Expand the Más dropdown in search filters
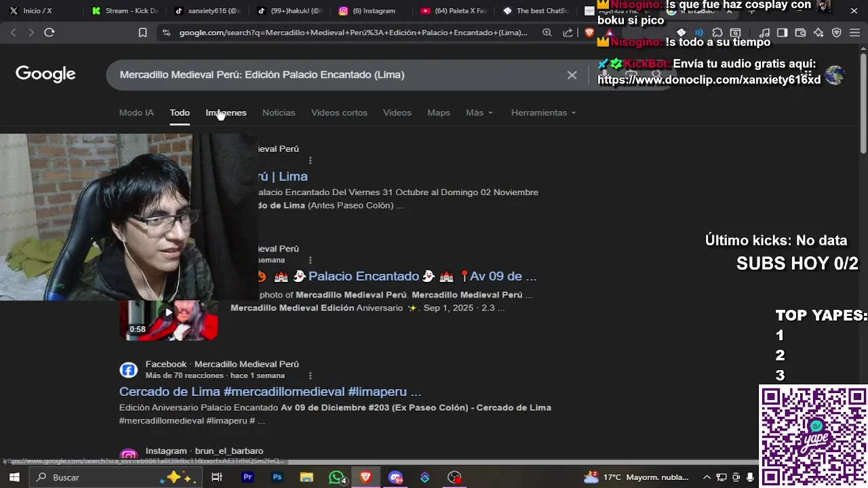Viewport: 868px width, 488px height. 479,113
